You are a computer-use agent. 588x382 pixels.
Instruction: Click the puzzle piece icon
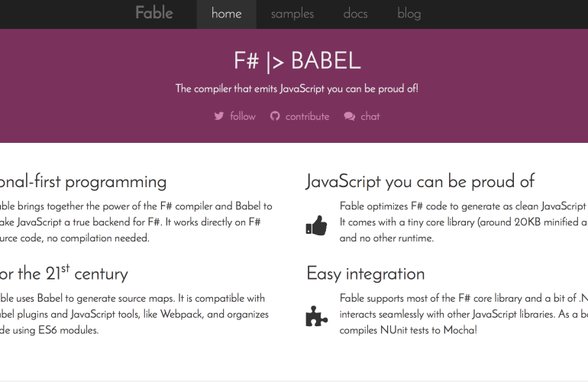[316, 316]
